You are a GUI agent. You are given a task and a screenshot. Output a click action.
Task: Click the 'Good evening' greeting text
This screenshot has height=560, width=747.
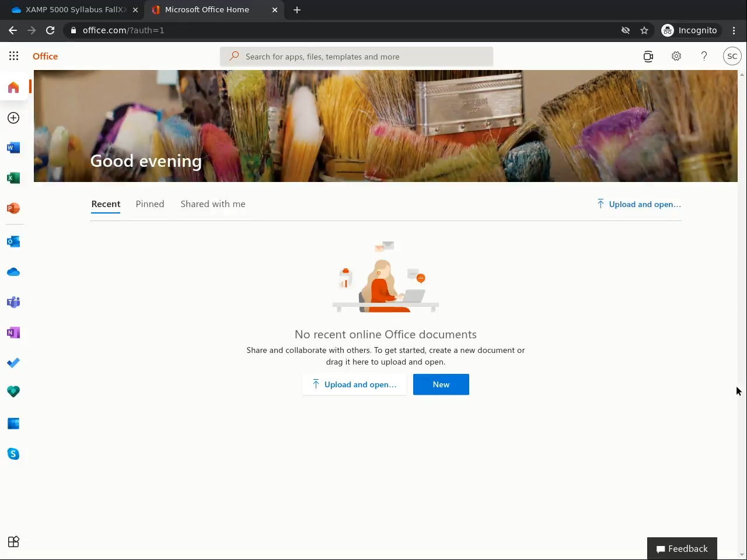pyautogui.click(x=146, y=161)
